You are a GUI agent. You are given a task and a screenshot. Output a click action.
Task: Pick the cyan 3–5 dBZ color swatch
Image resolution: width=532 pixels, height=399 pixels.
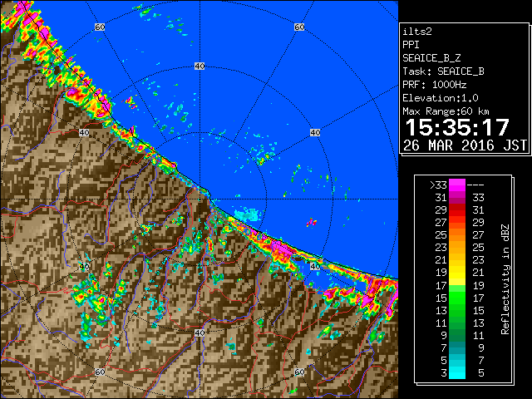pyautogui.click(x=457, y=373)
